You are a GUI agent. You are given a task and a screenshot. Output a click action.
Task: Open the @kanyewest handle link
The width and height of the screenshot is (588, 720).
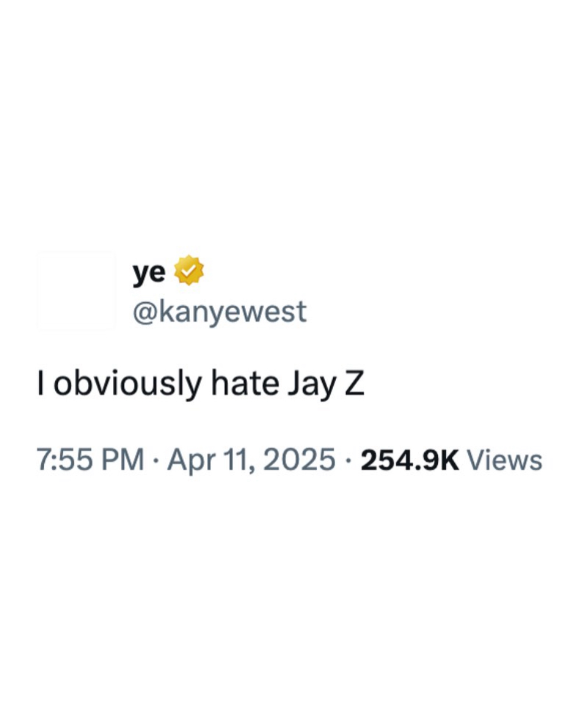coord(219,312)
